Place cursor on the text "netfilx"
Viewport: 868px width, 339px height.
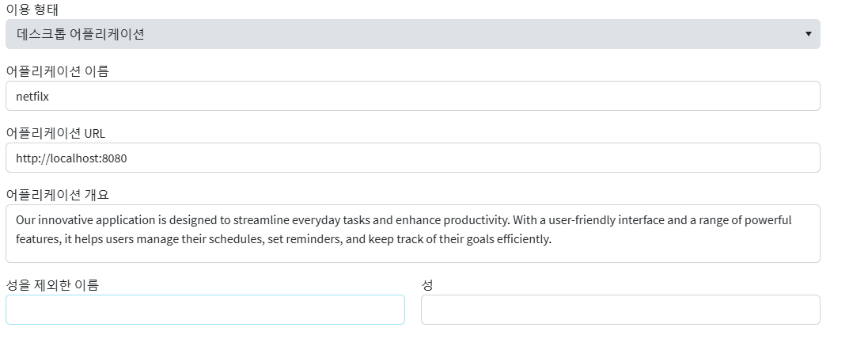(x=32, y=96)
